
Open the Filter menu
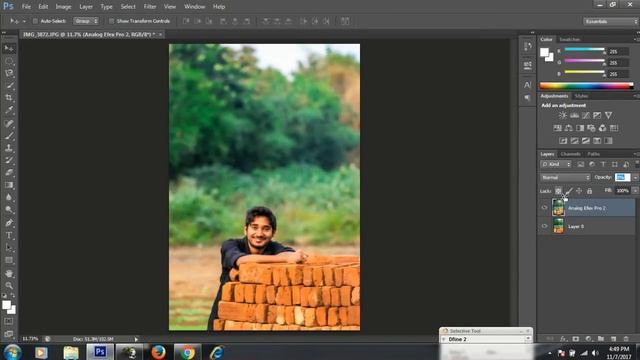click(150, 7)
